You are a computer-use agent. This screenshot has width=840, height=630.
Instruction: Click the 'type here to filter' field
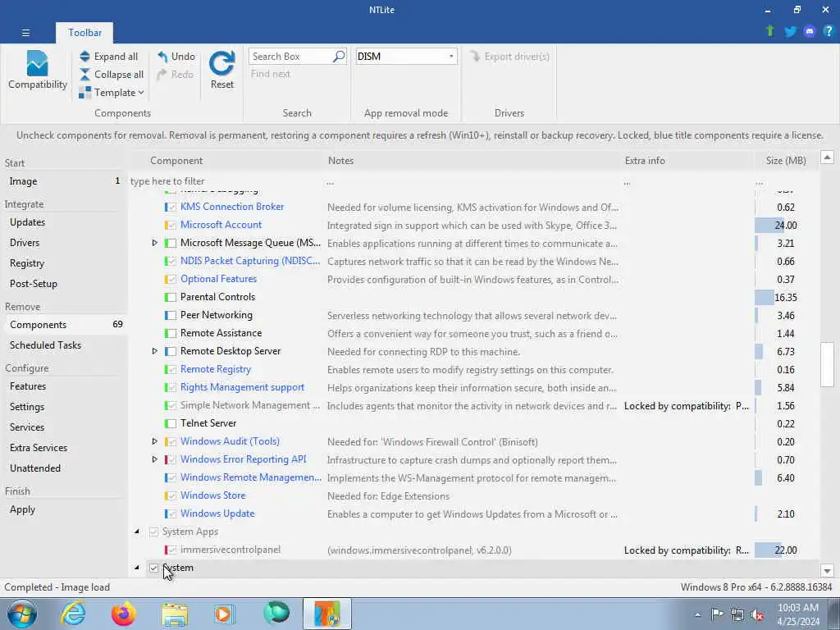(226, 181)
